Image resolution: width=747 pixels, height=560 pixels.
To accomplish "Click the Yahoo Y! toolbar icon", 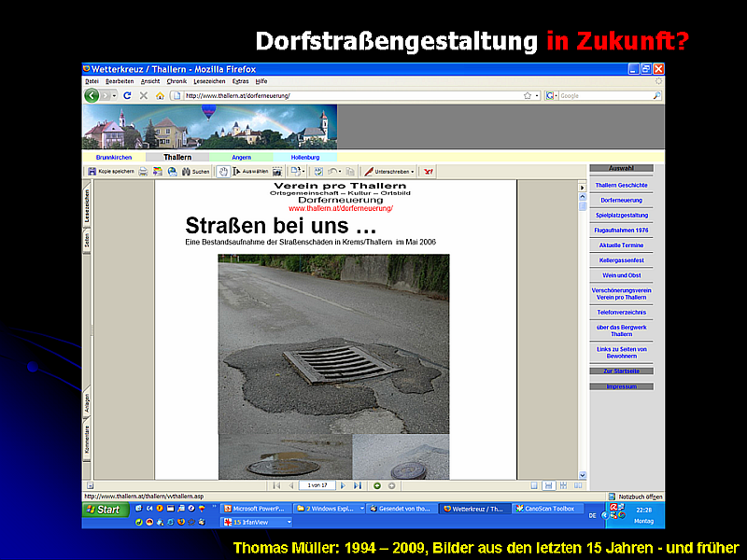I will tap(429, 172).
